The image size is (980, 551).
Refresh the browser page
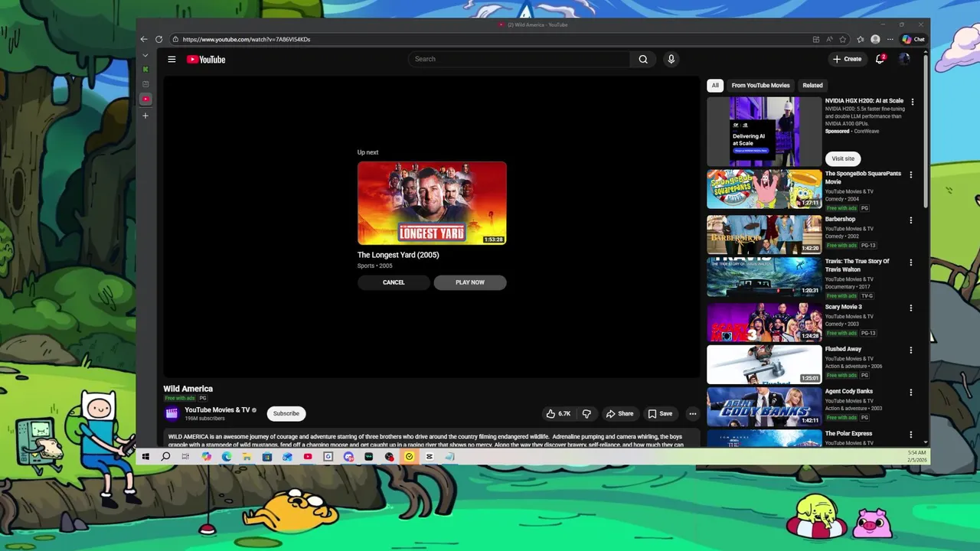158,39
